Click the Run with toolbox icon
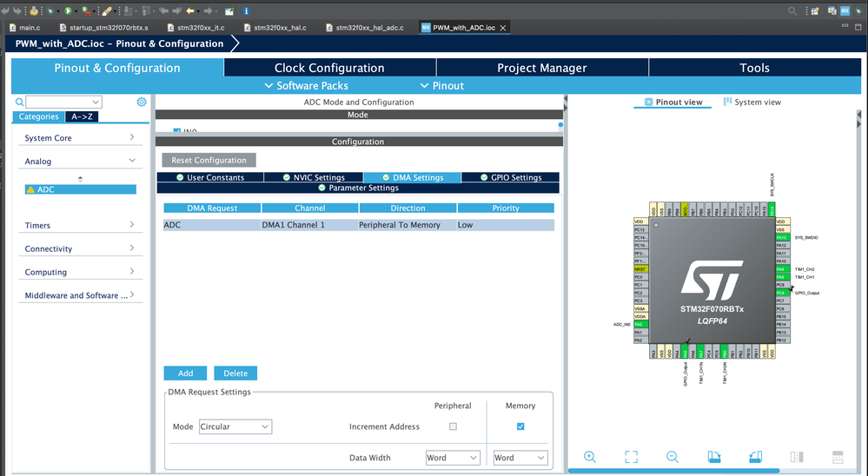This screenshot has height=476, width=868. [x=86, y=11]
